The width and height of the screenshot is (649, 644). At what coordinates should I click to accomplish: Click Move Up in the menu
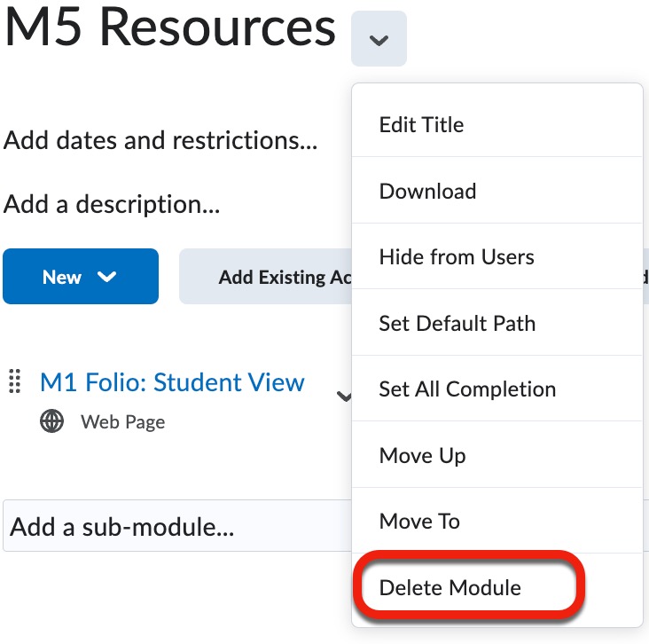(x=422, y=455)
